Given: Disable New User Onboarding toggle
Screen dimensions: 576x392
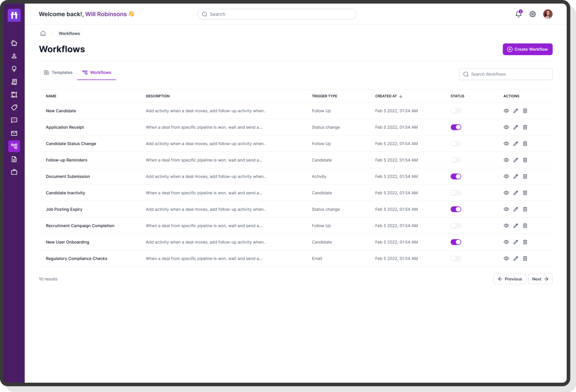Looking at the screenshot, I should point(456,242).
